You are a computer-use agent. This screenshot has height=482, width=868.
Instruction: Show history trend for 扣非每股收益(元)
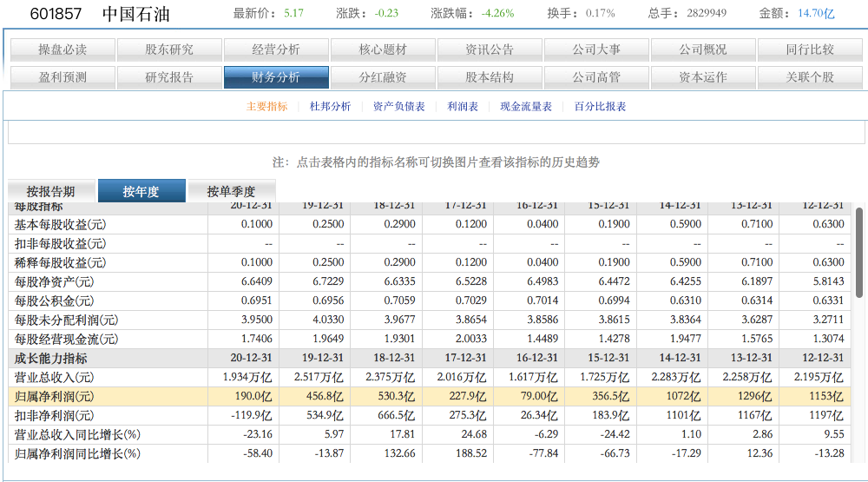click(x=61, y=244)
